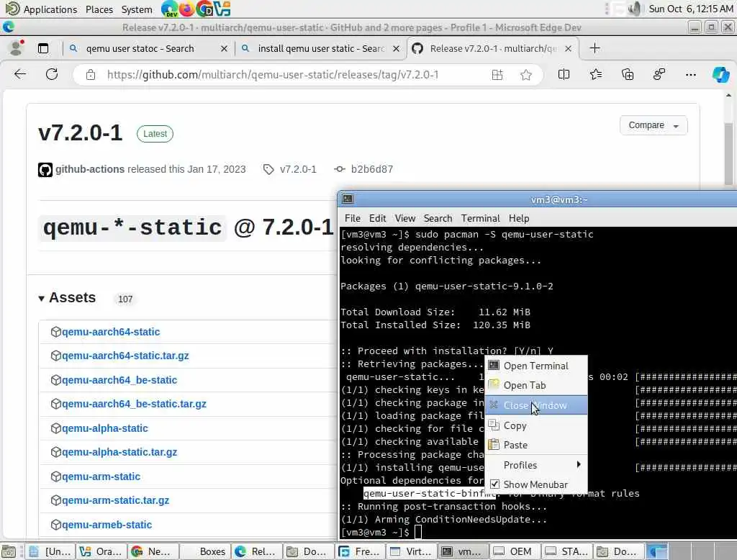Launch VirtualBox from the top panel

(222, 9)
